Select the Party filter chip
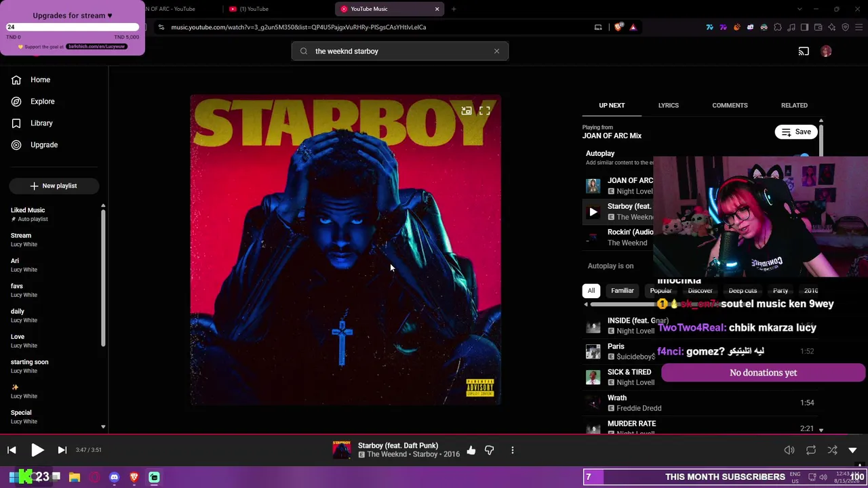Screen dimensions: 868x488 click(781, 291)
